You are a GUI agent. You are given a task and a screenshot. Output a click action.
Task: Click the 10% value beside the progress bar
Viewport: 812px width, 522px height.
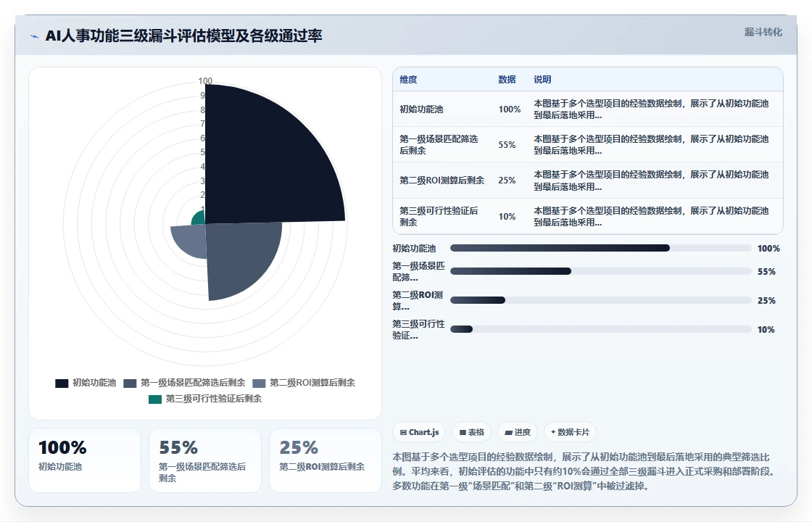(766, 330)
